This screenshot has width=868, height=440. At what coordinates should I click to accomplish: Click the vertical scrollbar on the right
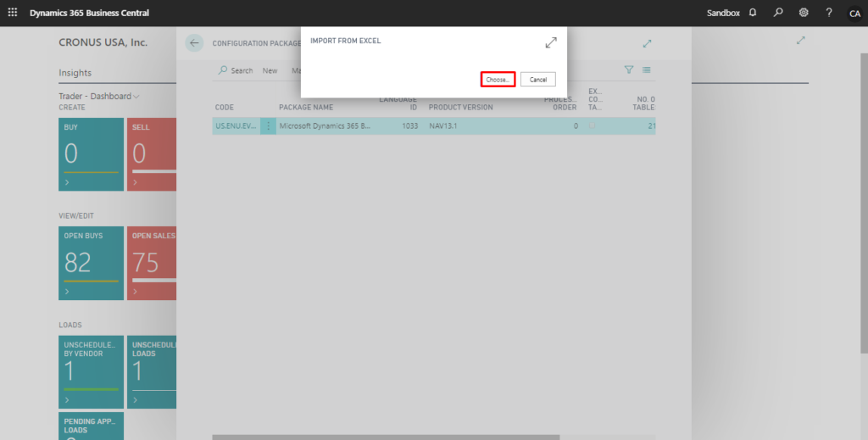pyautogui.click(x=864, y=203)
